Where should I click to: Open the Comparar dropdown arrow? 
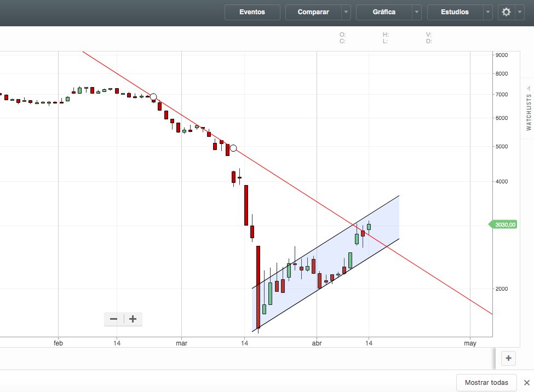tap(346, 12)
